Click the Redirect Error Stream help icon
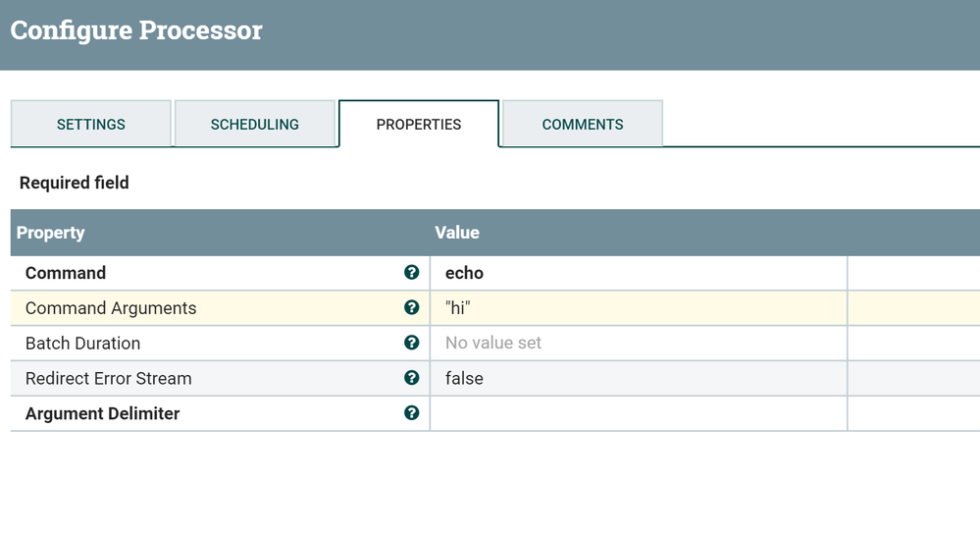 412,378
